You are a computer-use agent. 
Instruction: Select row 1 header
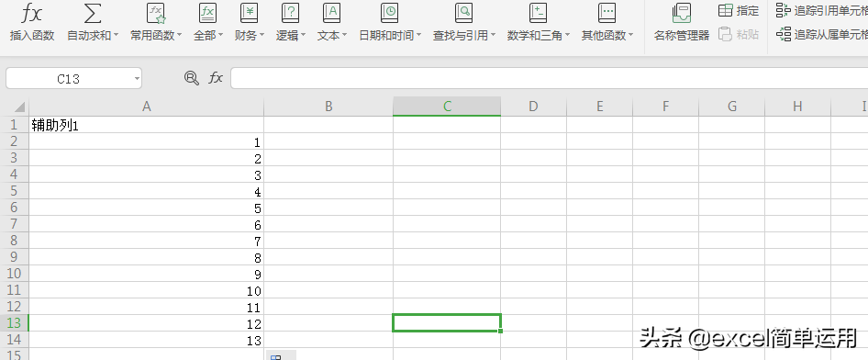coord(14,125)
